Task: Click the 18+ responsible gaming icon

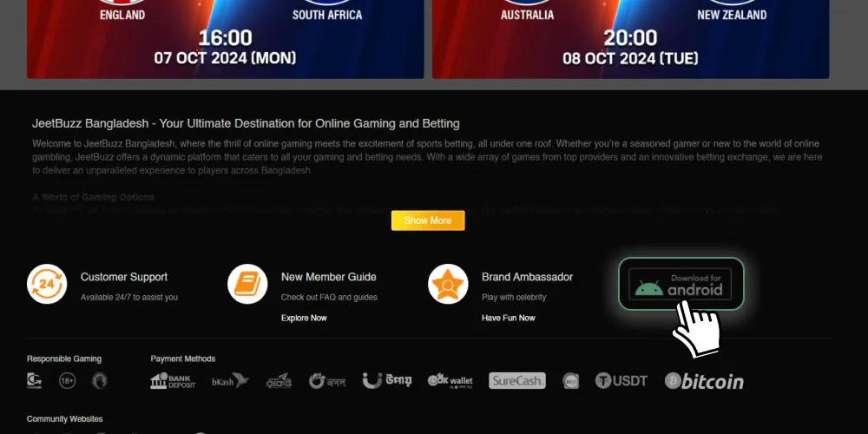Action: 68,381
